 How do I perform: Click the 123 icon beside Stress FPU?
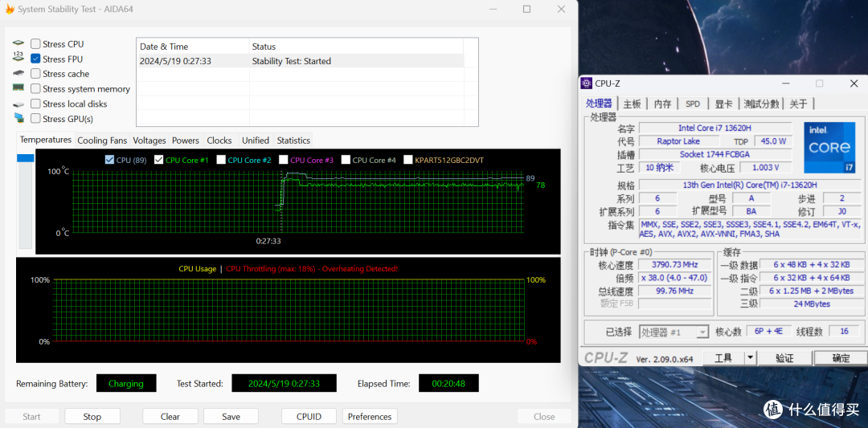click(18, 57)
